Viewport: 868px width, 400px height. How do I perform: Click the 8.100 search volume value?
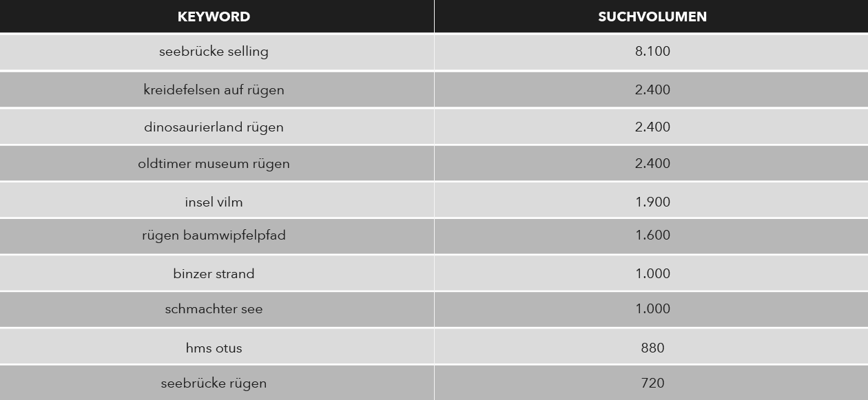coord(652,52)
